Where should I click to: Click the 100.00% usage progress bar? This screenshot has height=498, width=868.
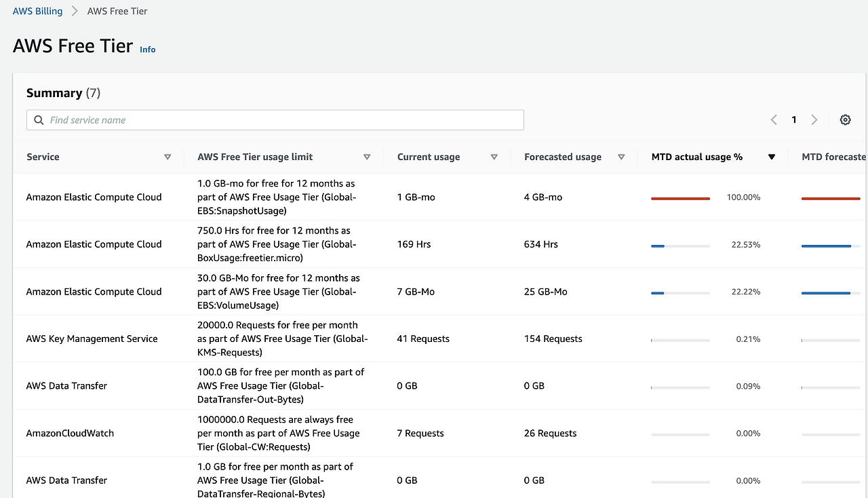[x=680, y=198]
